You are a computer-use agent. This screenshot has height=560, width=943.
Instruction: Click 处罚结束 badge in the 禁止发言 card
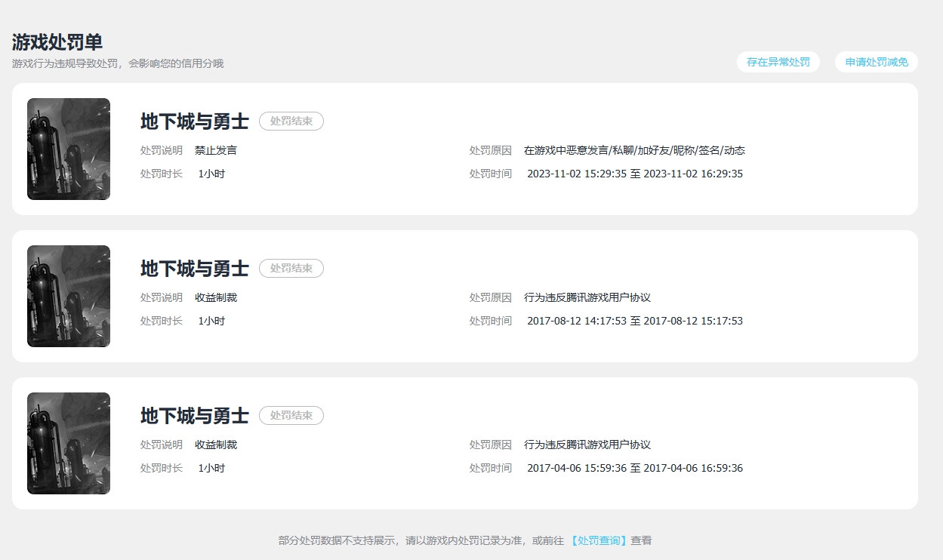coord(291,121)
